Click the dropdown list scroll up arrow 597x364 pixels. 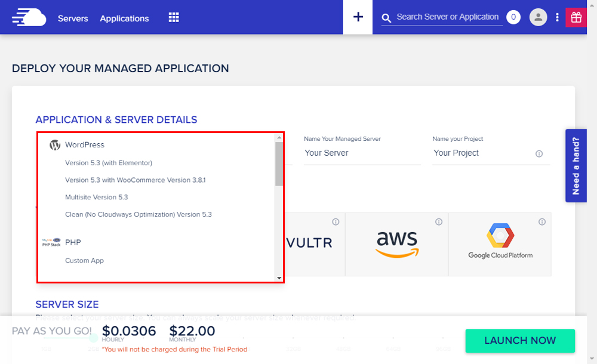click(279, 137)
